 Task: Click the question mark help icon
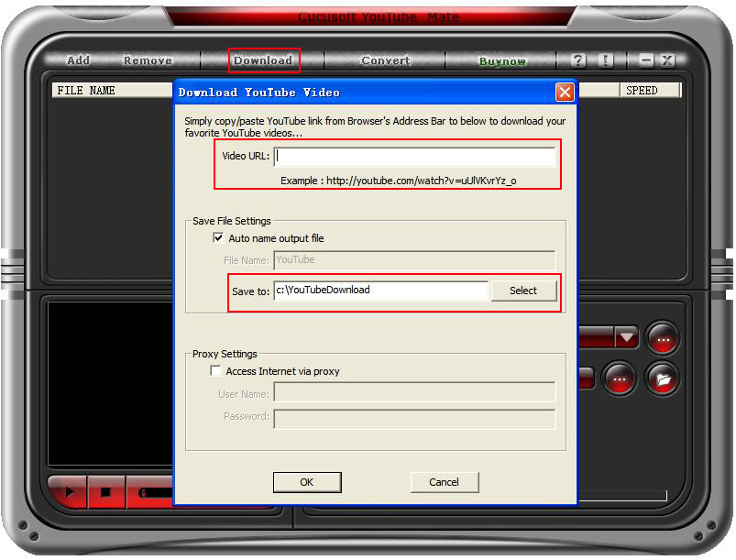578,61
